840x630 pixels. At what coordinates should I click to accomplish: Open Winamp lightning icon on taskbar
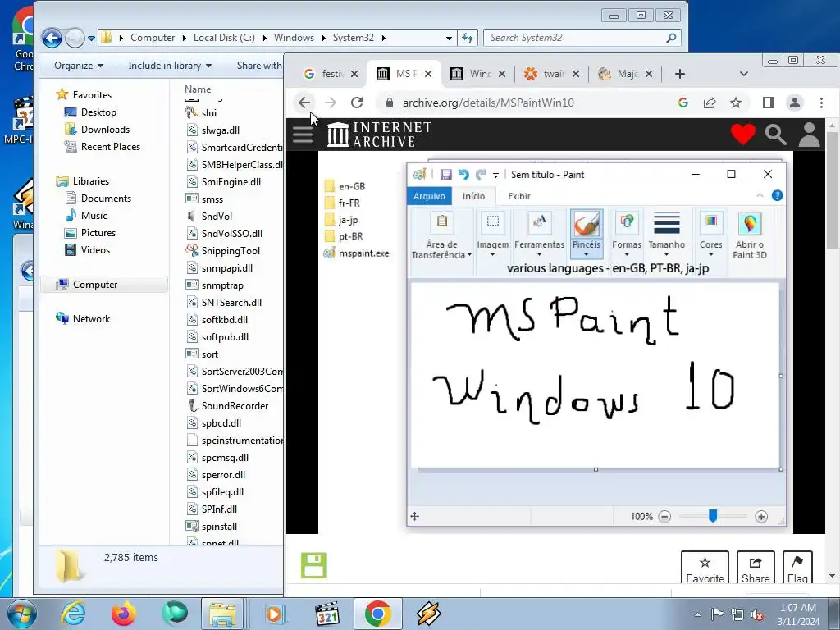pos(428,614)
